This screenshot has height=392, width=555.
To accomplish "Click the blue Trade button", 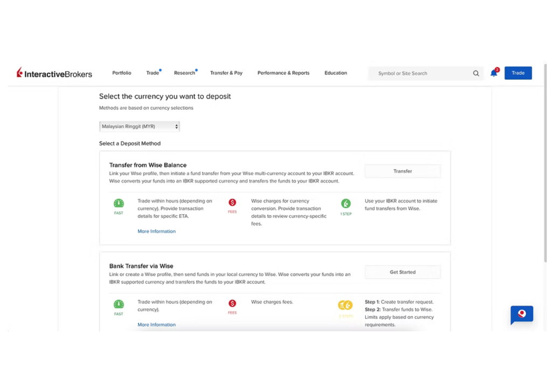I will tap(518, 73).
